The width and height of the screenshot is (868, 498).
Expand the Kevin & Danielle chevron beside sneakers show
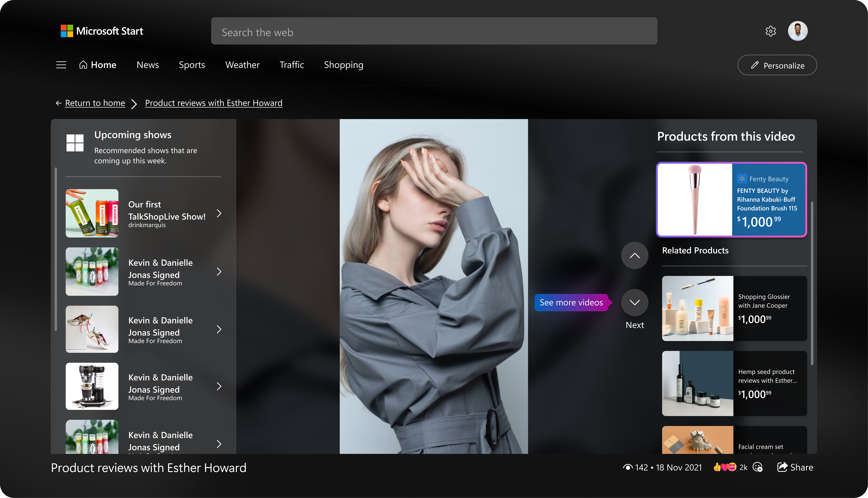click(x=219, y=329)
